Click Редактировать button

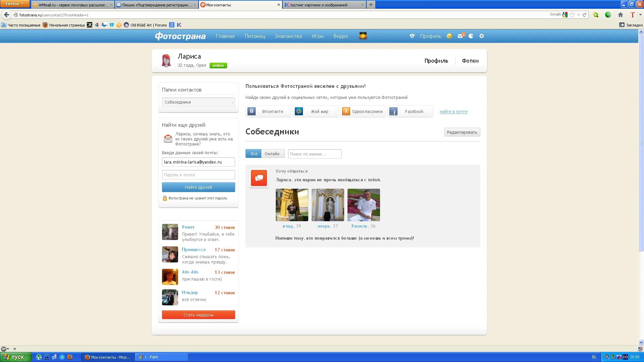coord(462,132)
